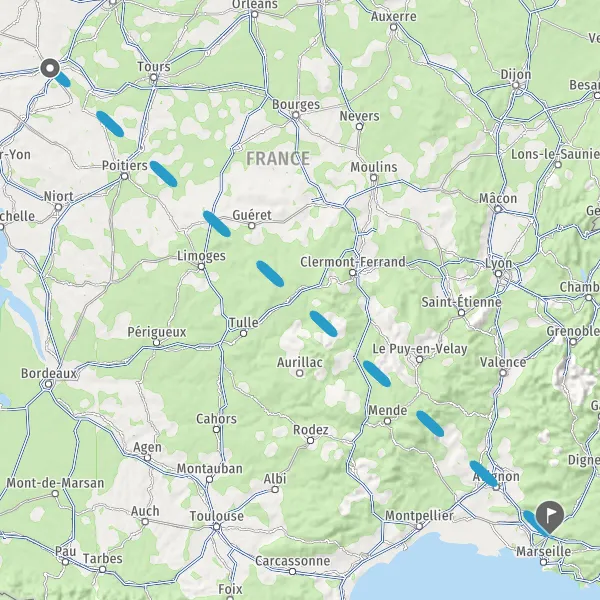Viewport: 600px width, 600px height.
Task: Click the Dijon city dot
Action: click(516, 85)
